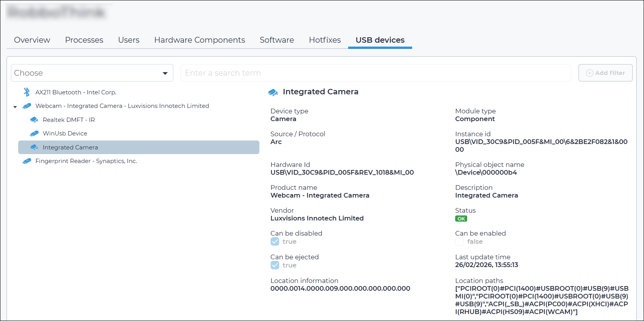Click the Bluetooth icon beside AX211 Bluetooth
The height and width of the screenshot is (321, 644).
pyautogui.click(x=27, y=92)
